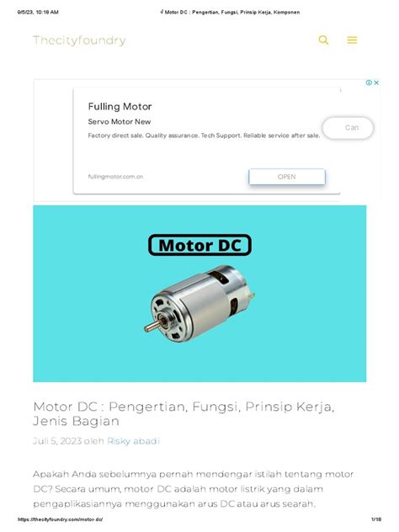Click the intro paragraph starting Apakah Anda

(x=194, y=489)
